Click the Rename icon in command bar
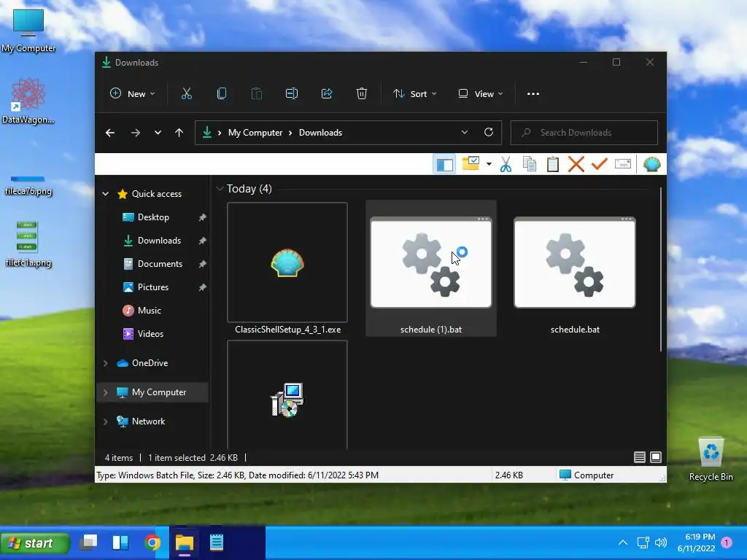The image size is (747, 560). coord(292,94)
